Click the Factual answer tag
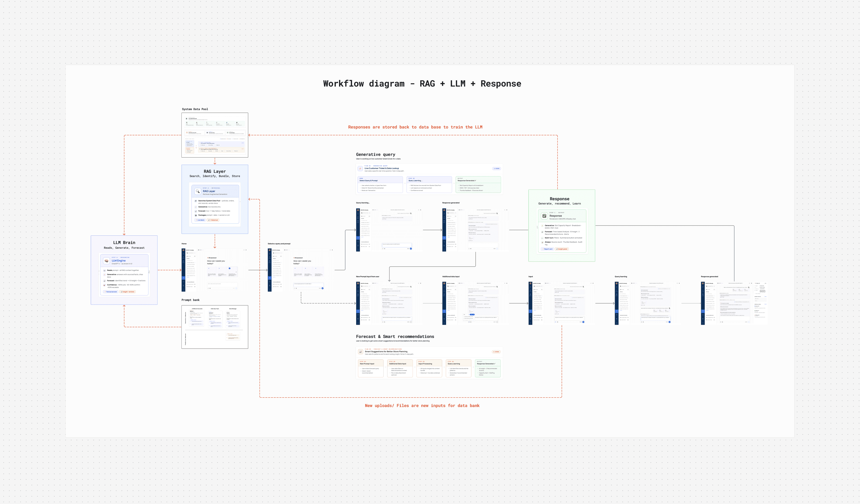The image size is (860, 504). tap(111, 292)
